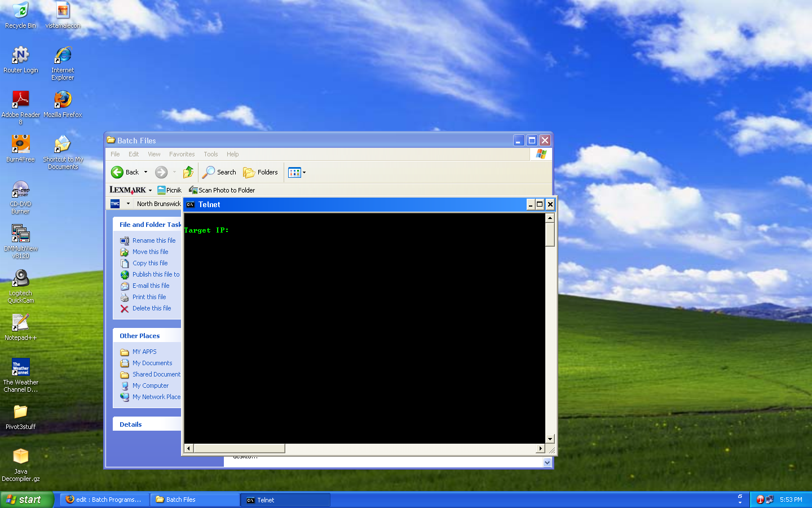Click Telnet horizontal scrollbar left arrow
812x508 pixels.
[189, 448]
